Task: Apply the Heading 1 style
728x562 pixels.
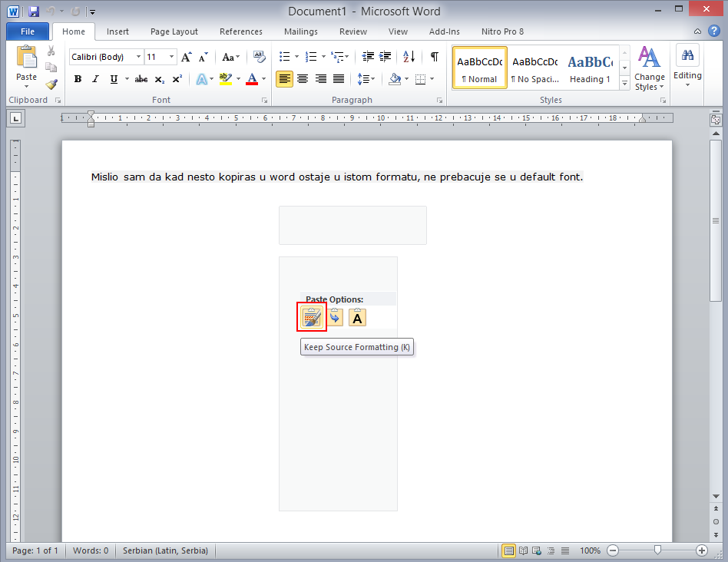Action: click(590, 68)
